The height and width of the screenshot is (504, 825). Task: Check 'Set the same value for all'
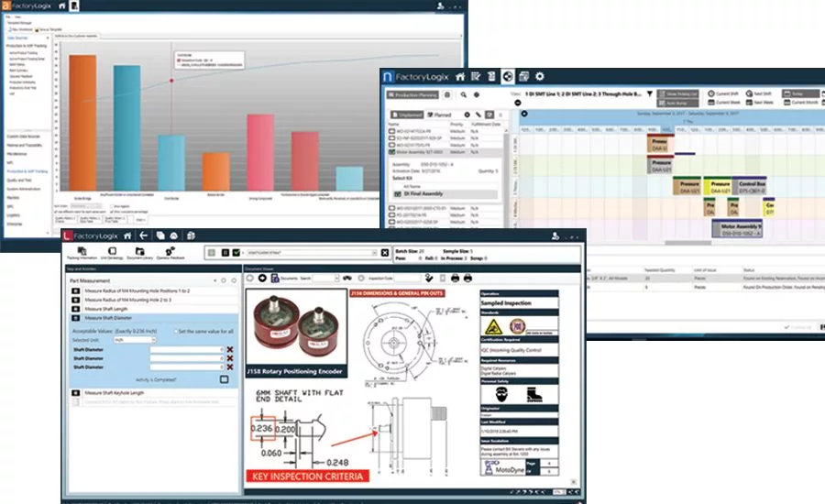point(176,332)
